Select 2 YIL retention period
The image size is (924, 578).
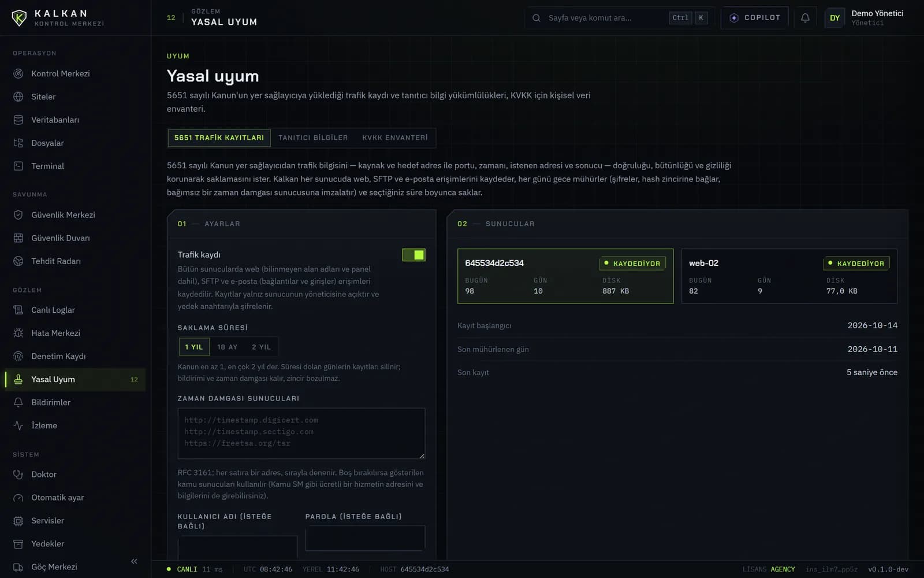click(261, 347)
